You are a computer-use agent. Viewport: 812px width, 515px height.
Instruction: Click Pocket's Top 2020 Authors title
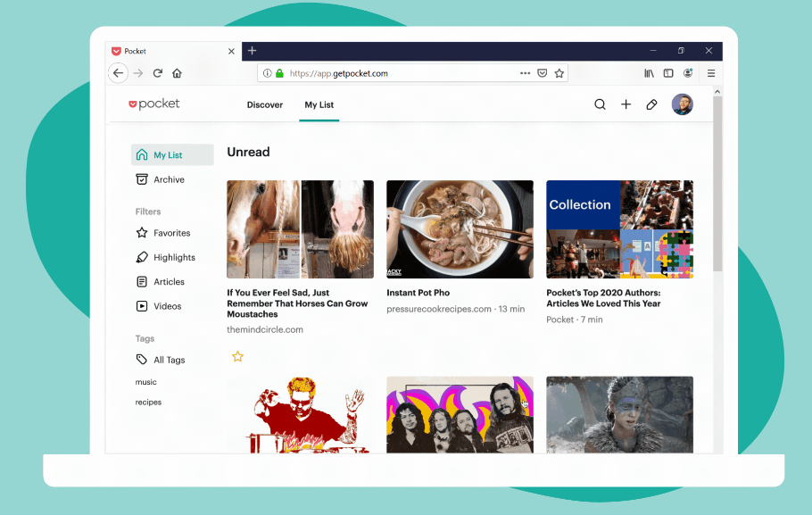point(603,298)
